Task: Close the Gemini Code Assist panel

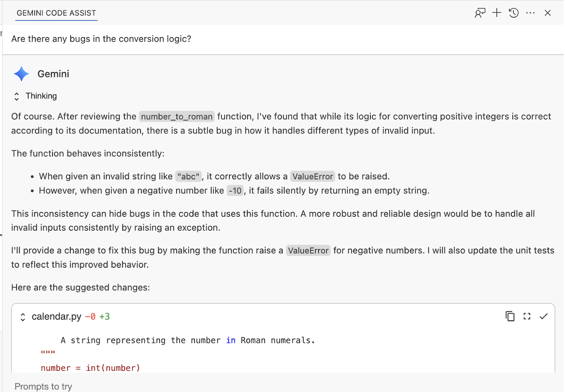Action: pos(548,13)
